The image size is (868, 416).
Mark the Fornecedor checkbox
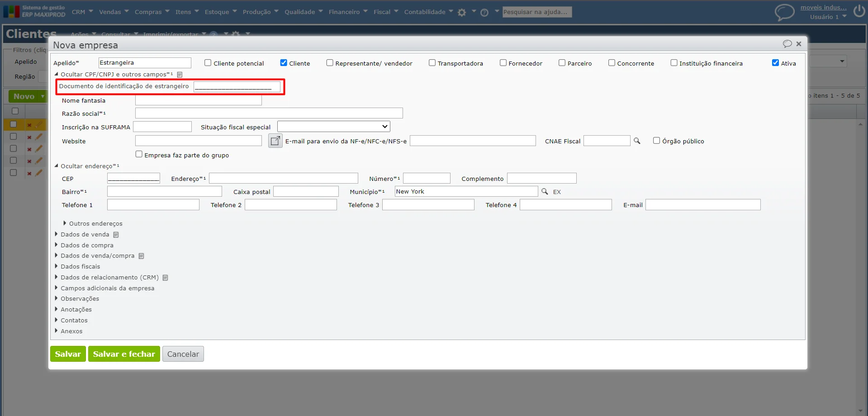(x=503, y=63)
